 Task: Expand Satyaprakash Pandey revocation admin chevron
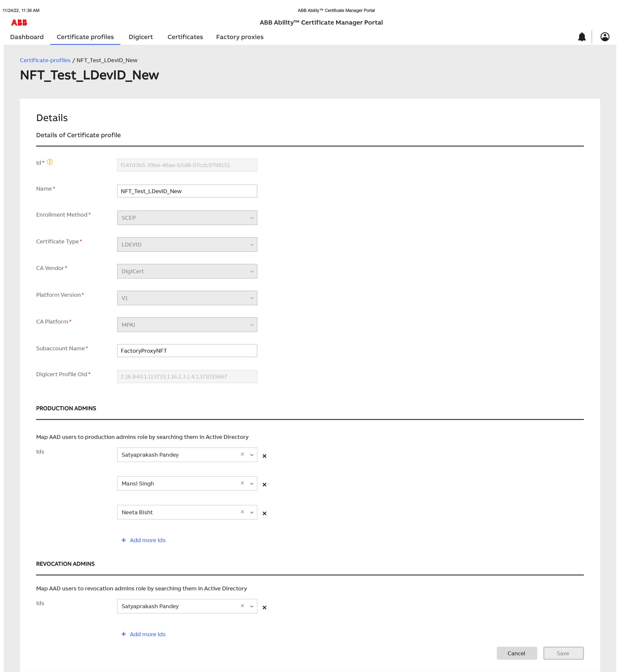pos(252,607)
